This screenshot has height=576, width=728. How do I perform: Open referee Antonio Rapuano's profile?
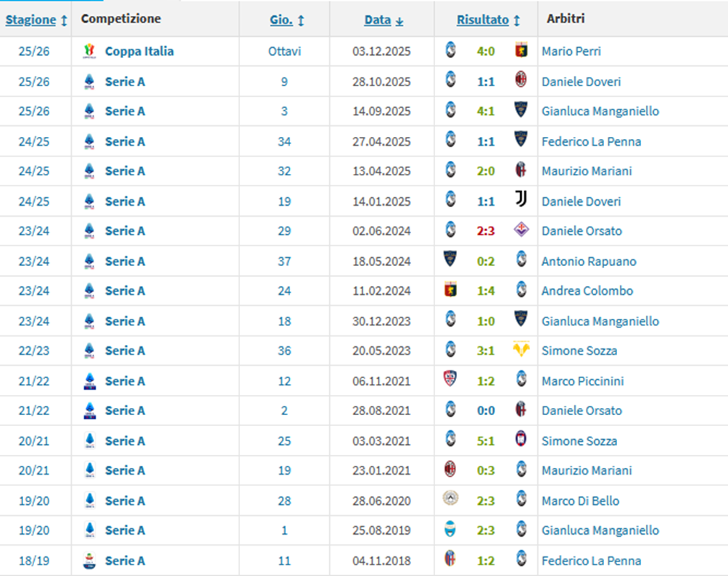(x=588, y=261)
